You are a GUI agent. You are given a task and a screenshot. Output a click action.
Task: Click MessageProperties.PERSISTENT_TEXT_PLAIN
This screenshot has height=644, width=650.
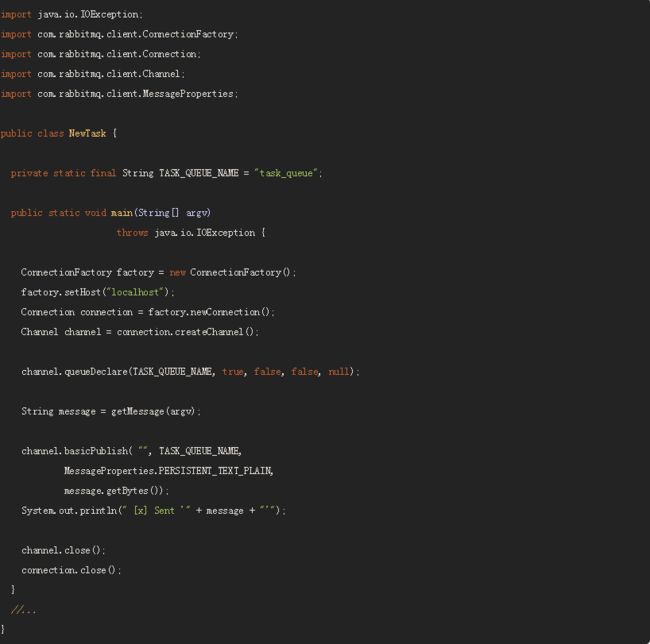(x=168, y=471)
